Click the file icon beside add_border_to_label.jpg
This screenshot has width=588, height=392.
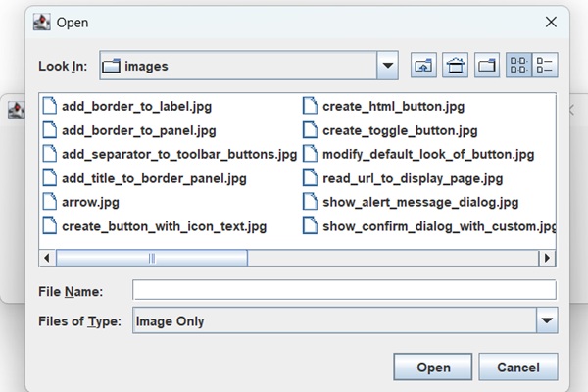[x=50, y=106]
